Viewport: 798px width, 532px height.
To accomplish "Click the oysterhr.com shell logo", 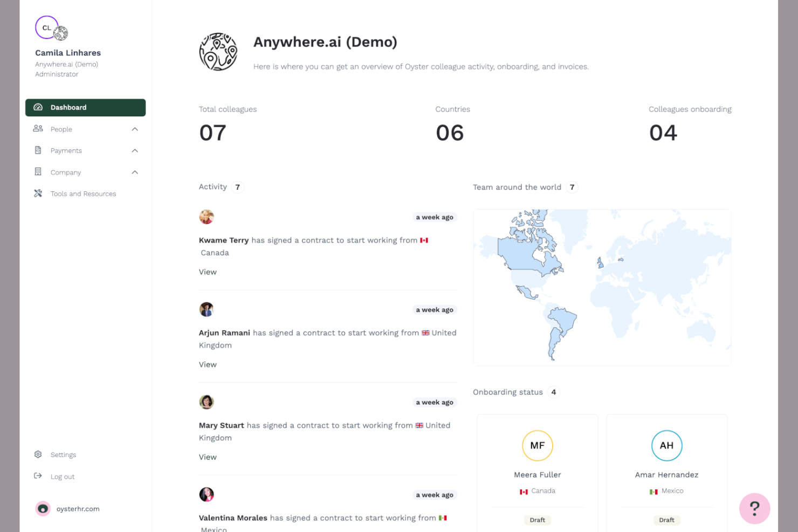I will [x=43, y=508].
